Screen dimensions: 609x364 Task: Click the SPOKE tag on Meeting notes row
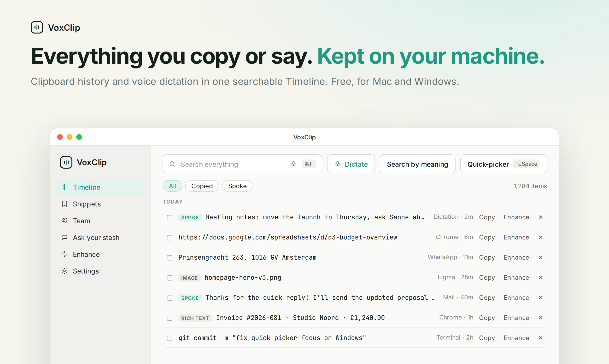pyautogui.click(x=190, y=217)
